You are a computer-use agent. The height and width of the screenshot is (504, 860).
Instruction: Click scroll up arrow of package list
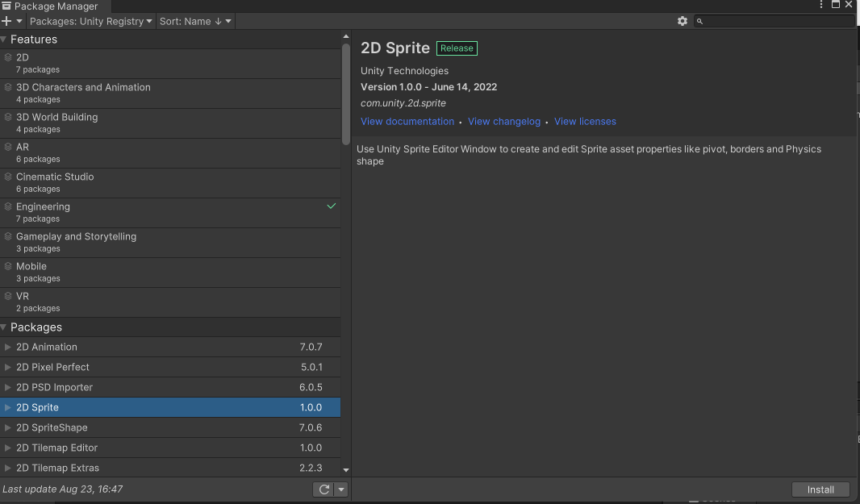click(x=345, y=36)
